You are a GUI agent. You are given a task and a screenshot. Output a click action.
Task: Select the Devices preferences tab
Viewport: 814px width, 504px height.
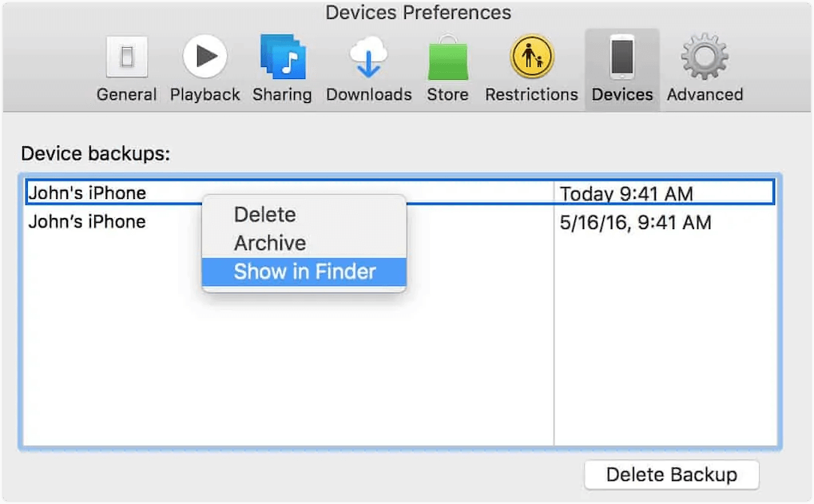coord(622,69)
